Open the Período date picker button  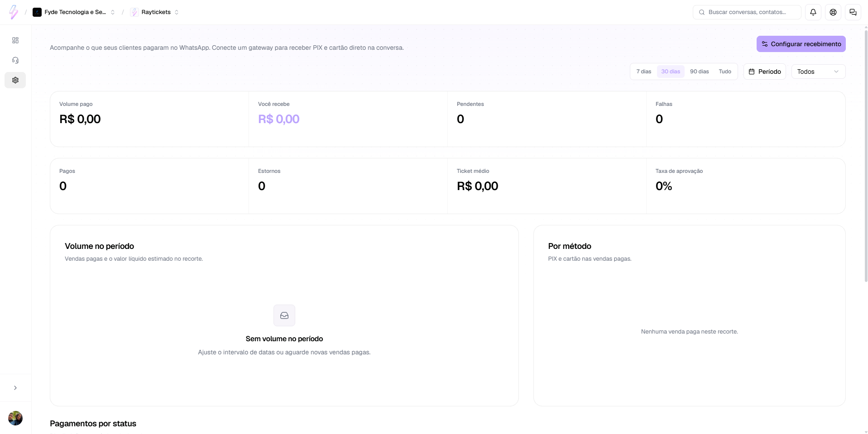click(765, 72)
